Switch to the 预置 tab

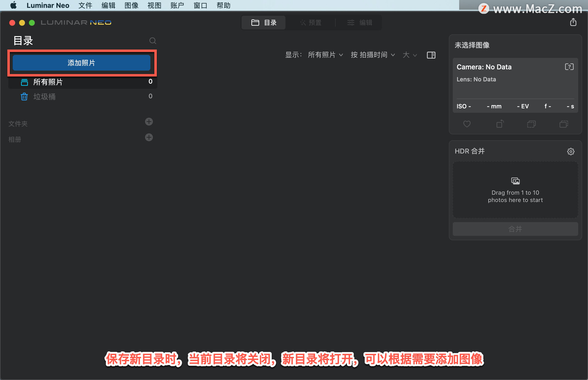point(311,23)
